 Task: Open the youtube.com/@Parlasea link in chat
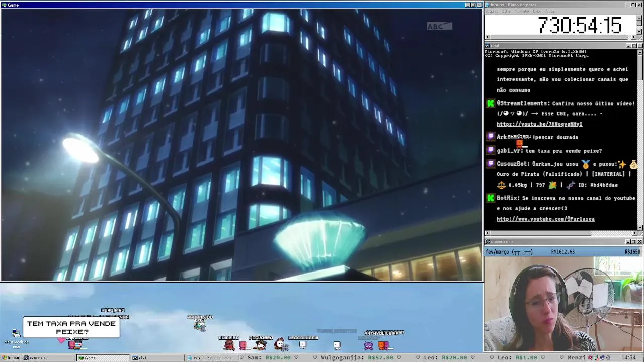pyautogui.click(x=545, y=219)
